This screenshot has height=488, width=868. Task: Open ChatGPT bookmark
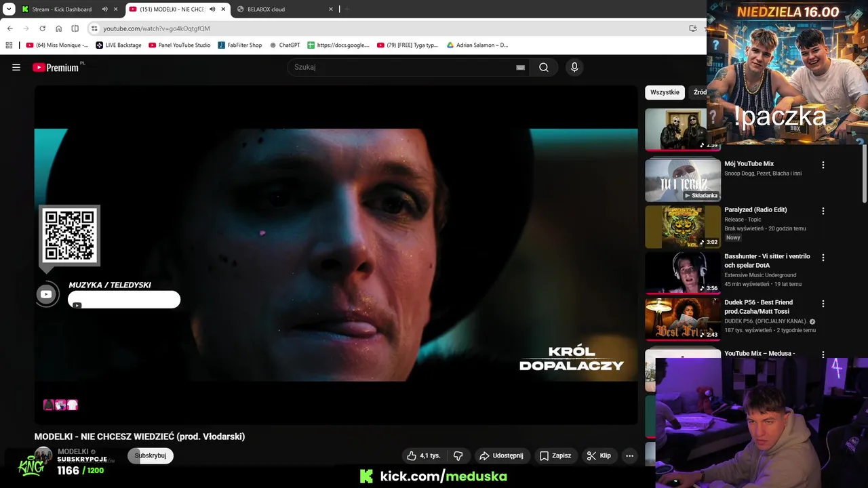(x=285, y=45)
